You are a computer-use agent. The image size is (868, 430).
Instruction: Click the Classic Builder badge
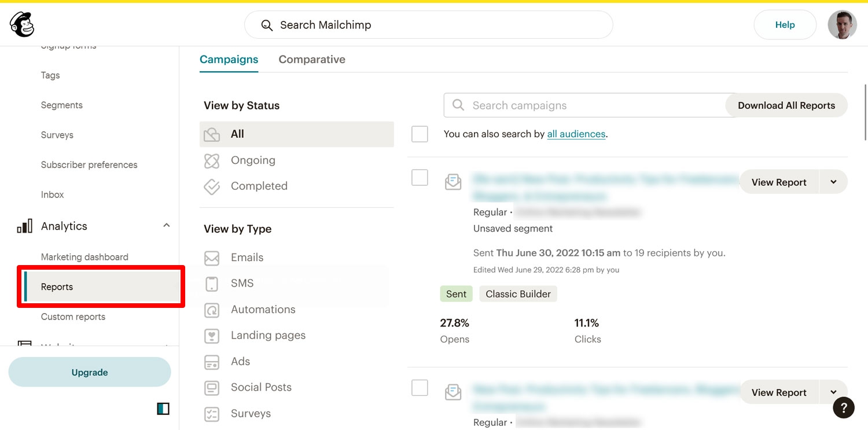(x=518, y=294)
